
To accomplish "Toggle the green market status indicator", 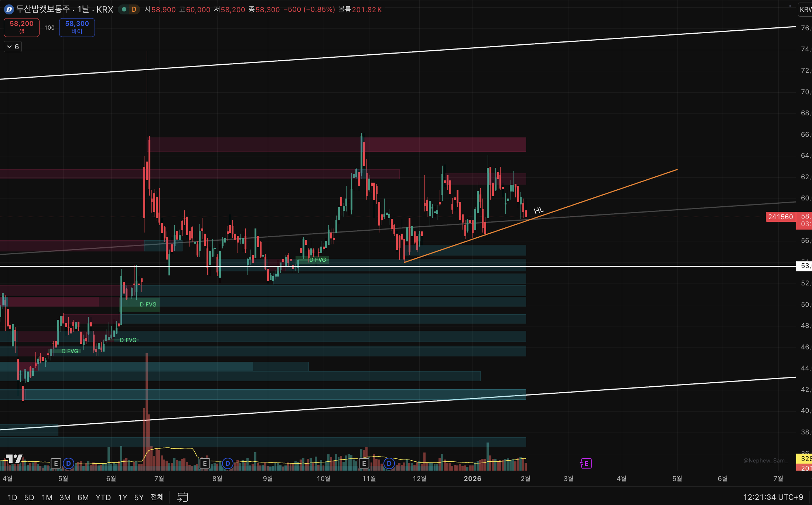I will (x=124, y=10).
